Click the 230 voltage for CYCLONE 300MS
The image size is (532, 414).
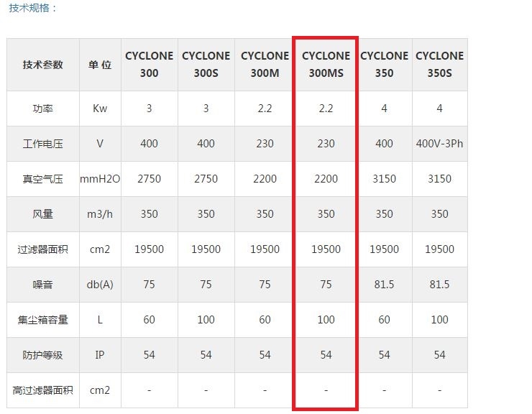[326, 144]
